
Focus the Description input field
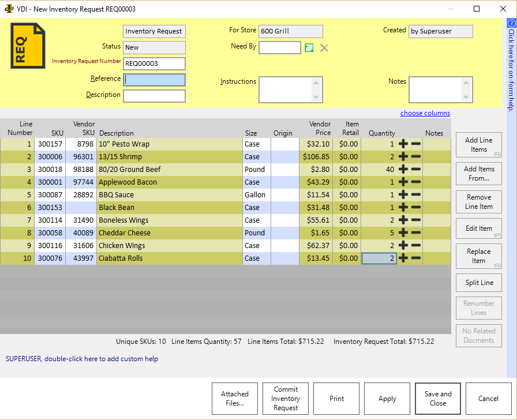pos(155,96)
